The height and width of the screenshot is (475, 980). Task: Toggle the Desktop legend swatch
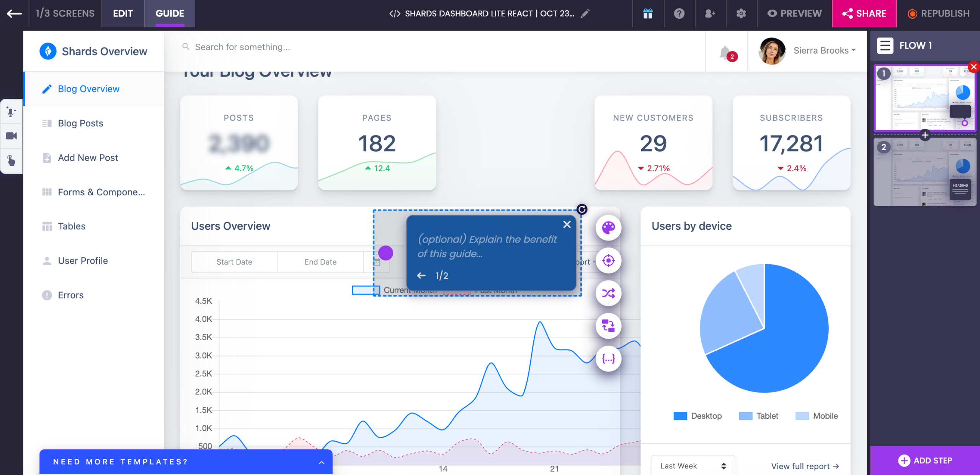coord(680,416)
